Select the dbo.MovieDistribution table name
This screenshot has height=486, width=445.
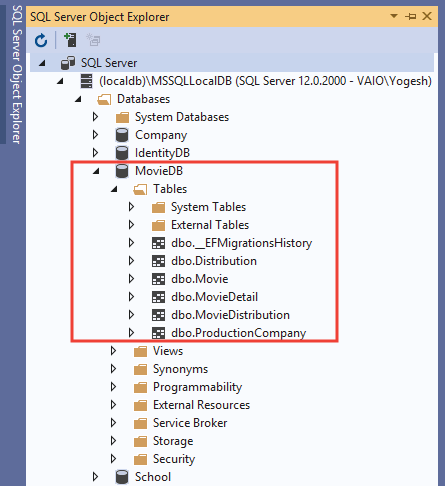(x=230, y=315)
